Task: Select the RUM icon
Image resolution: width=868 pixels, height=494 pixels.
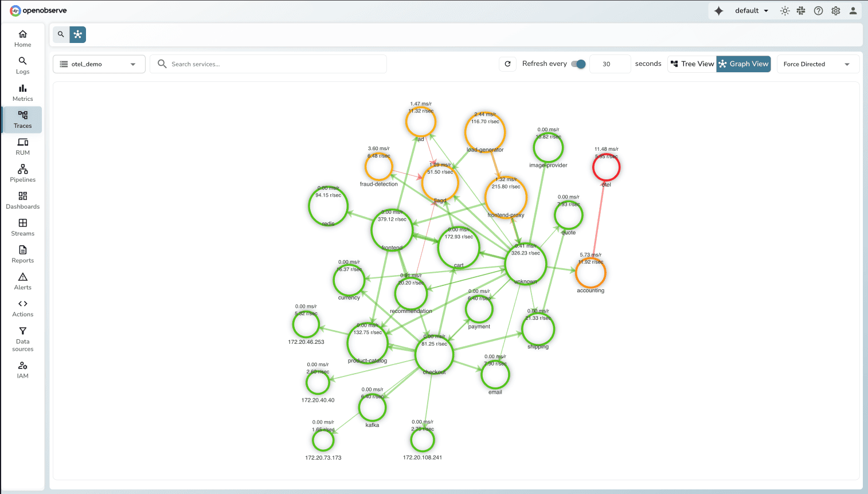Action: click(22, 146)
